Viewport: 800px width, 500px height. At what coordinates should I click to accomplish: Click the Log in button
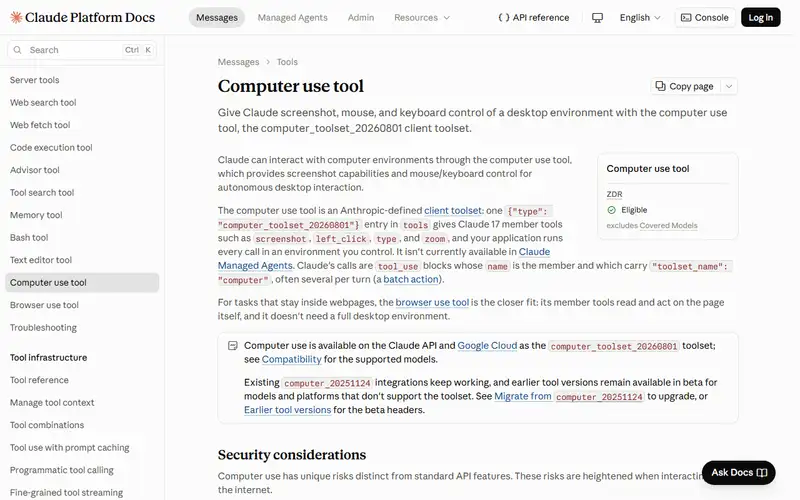coord(761,17)
